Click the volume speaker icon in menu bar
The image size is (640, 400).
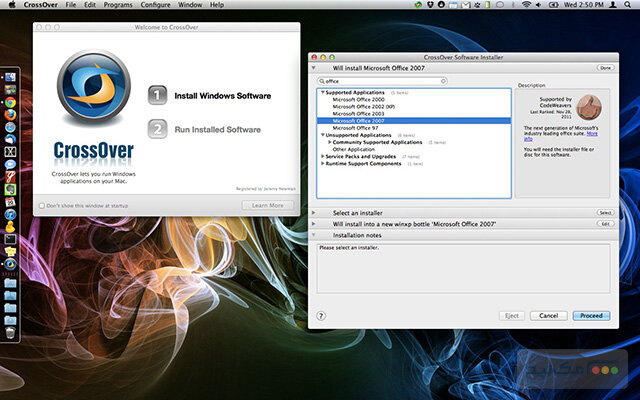click(x=538, y=5)
